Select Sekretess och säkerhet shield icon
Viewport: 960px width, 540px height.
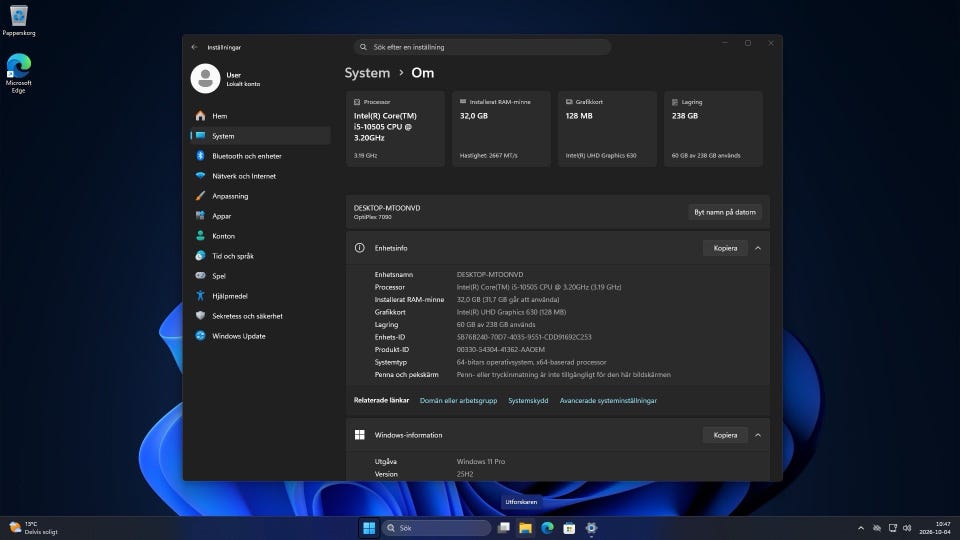click(x=200, y=316)
